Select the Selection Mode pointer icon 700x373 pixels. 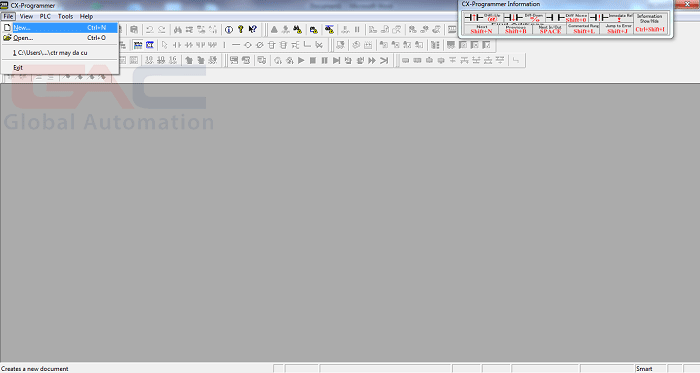click(164, 45)
